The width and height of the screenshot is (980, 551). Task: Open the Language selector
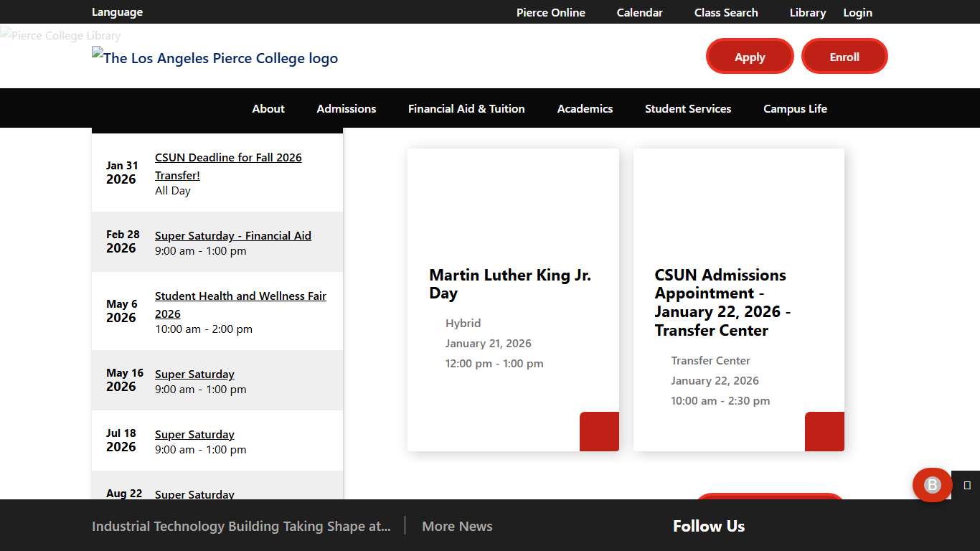pyautogui.click(x=117, y=12)
